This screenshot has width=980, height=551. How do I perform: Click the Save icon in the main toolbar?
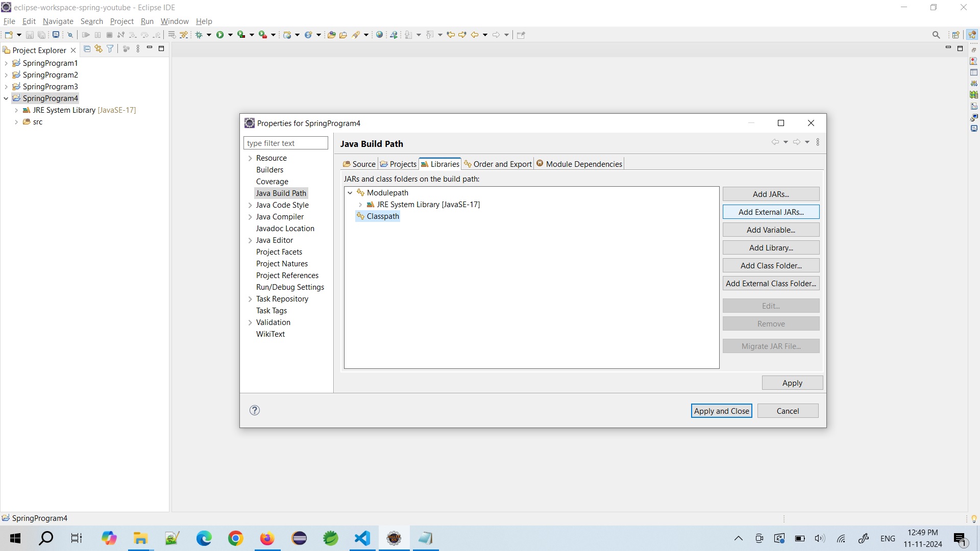[x=30, y=35]
